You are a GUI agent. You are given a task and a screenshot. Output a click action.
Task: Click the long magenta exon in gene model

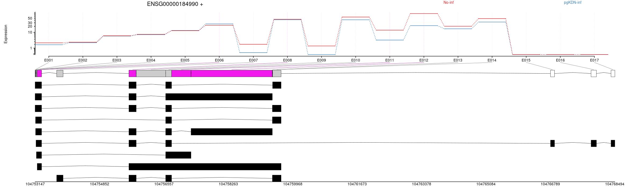click(x=232, y=74)
